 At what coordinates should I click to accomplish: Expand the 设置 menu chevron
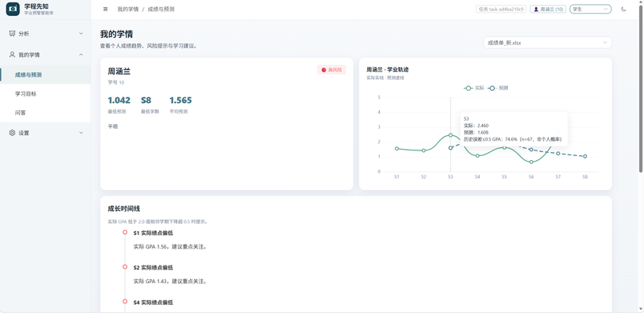coord(81,133)
